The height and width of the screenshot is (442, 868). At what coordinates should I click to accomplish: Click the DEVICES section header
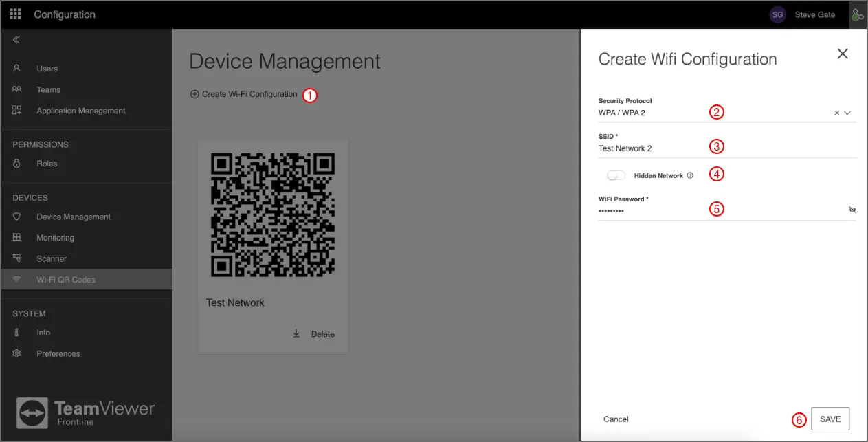[30, 197]
